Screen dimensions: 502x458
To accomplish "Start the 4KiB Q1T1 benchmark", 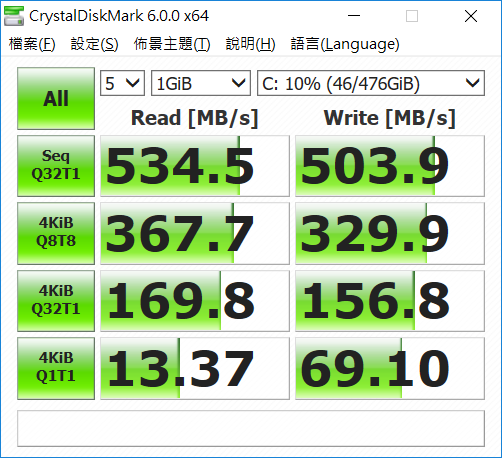I will point(56,368).
